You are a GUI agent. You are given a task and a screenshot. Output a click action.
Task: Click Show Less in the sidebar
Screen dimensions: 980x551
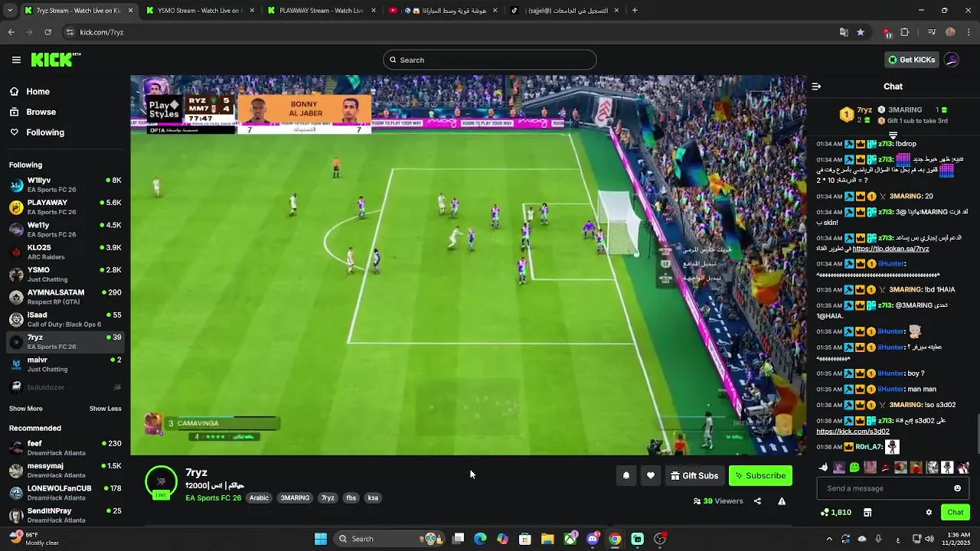click(x=106, y=409)
